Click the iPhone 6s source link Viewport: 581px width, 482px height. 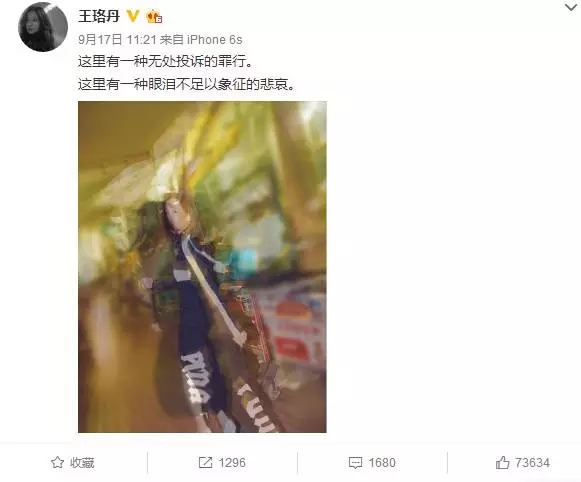point(214,39)
